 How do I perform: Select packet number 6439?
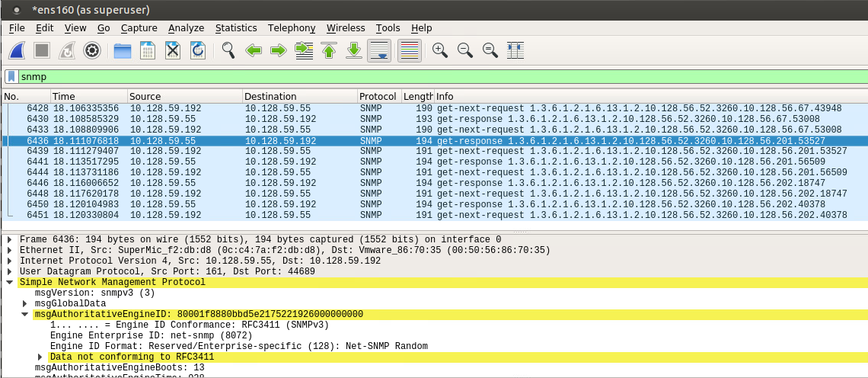tap(434, 152)
